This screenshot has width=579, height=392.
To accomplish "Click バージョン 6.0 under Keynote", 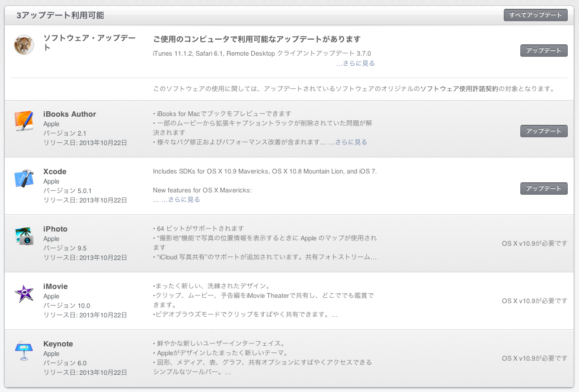I will (x=65, y=363).
